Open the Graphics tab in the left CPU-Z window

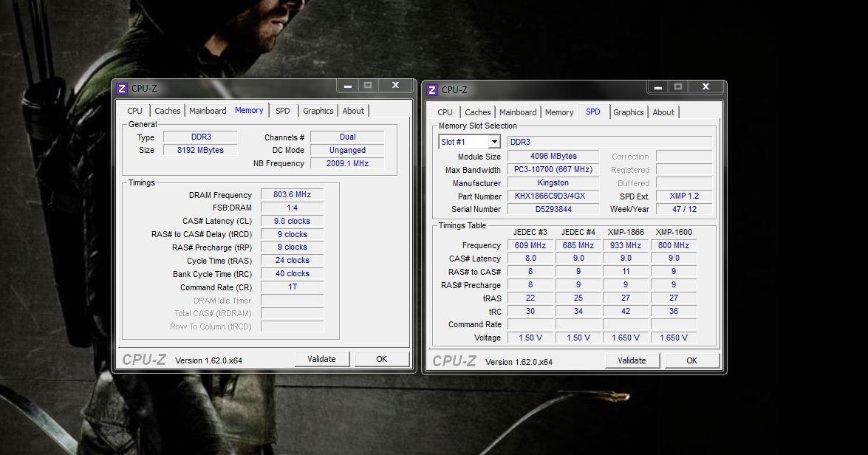(x=318, y=111)
